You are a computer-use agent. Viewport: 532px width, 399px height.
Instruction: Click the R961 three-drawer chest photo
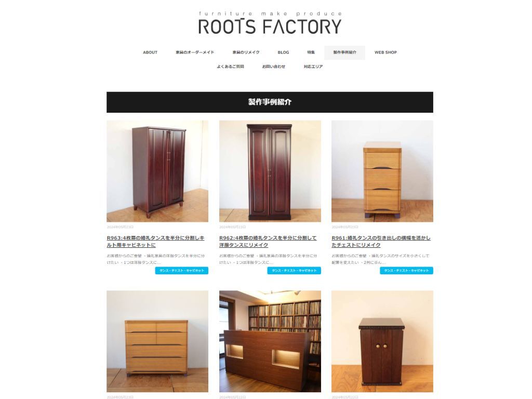pos(382,171)
